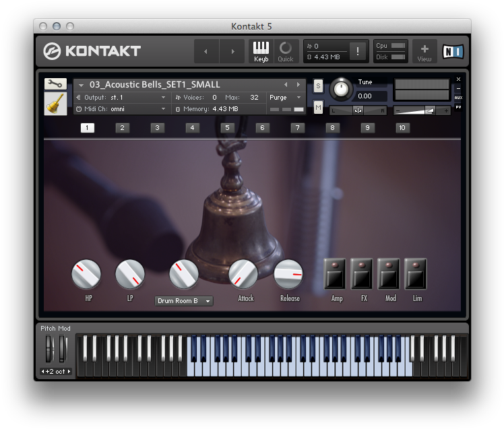
Task: Click the Tune knob
Action: [x=342, y=89]
